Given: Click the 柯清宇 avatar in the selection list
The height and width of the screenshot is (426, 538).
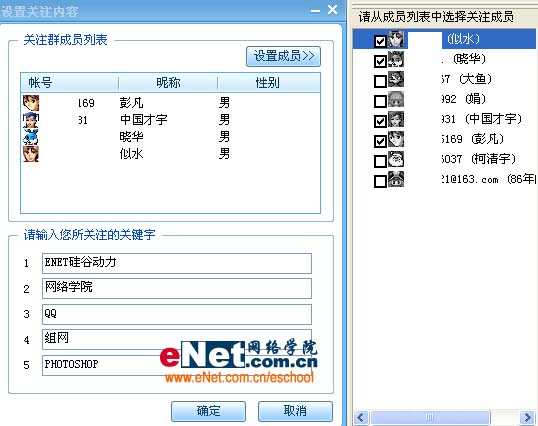Looking at the screenshot, I should click(396, 159).
